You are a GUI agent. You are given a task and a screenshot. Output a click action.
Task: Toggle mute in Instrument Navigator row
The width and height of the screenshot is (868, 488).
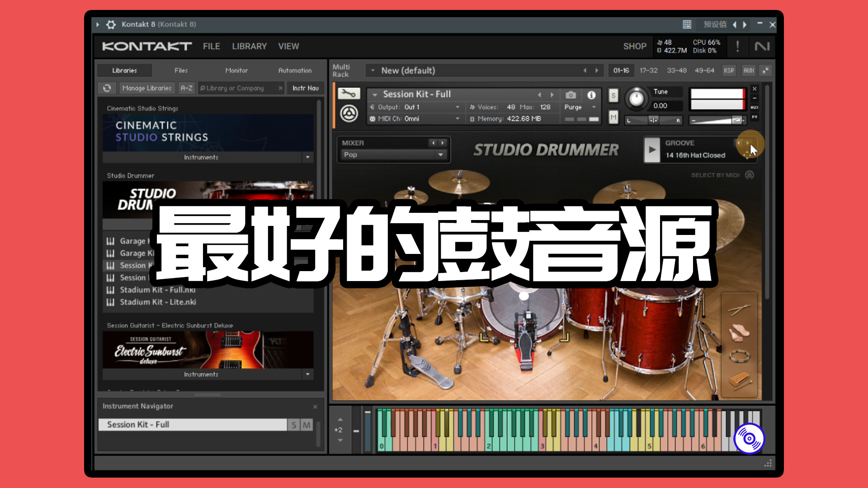307,425
